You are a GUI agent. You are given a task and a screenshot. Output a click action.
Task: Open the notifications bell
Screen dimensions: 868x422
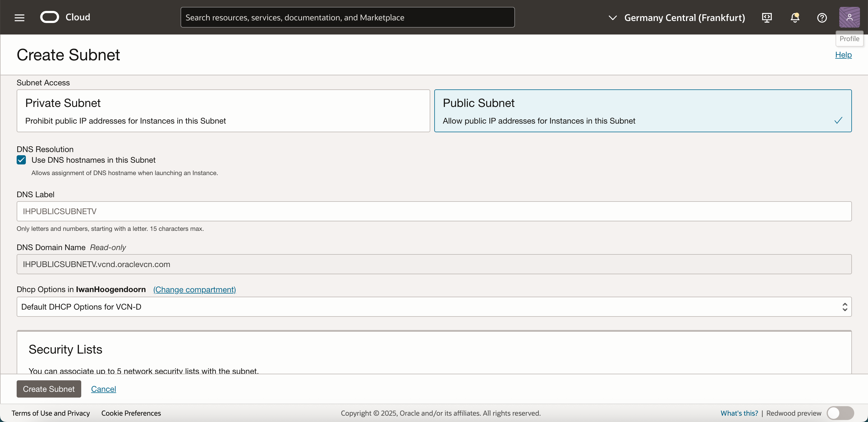pos(795,18)
